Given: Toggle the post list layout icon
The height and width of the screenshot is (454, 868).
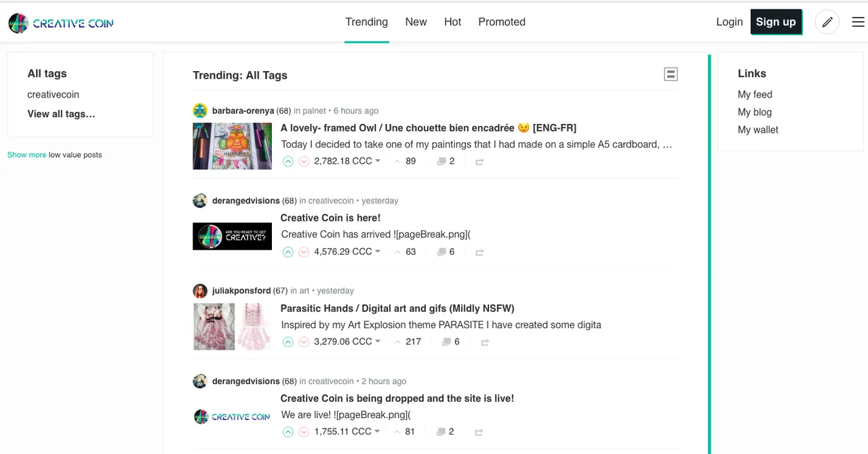Looking at the screenshot, I should pyautogui.click(x=671, y=75).
